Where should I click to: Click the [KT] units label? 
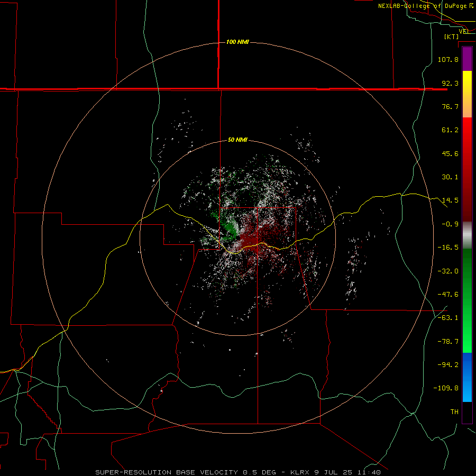[452, 36]
